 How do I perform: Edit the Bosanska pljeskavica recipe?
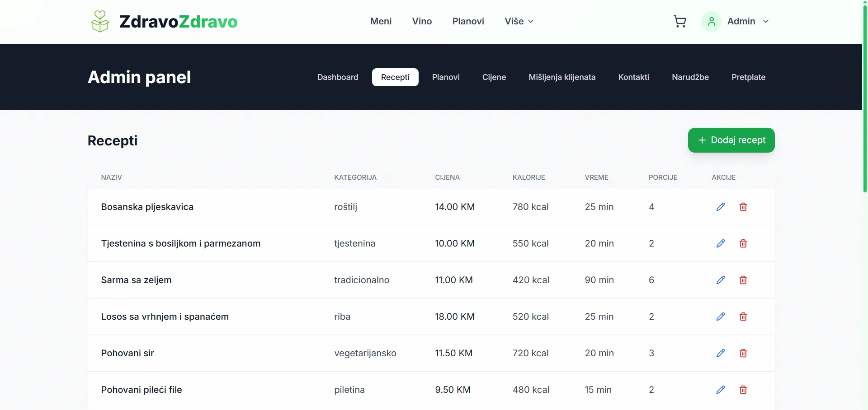pos(721,207)
